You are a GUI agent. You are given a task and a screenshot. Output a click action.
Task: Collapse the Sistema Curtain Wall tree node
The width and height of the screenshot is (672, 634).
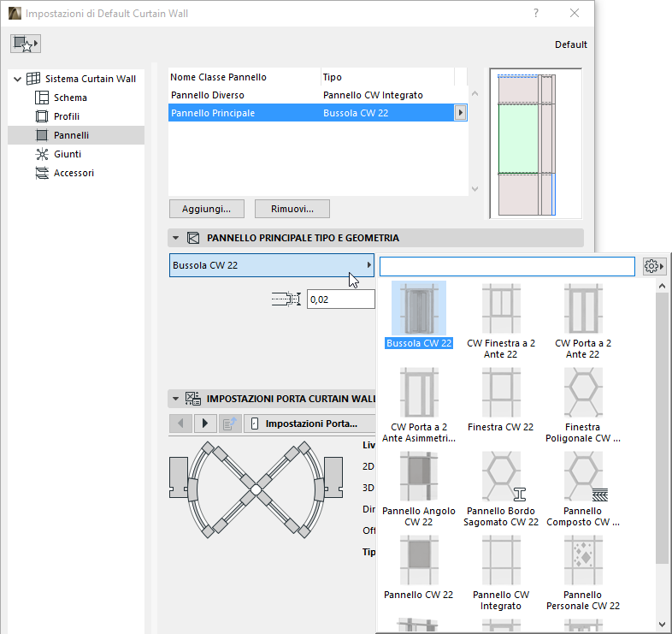[17, 79]
